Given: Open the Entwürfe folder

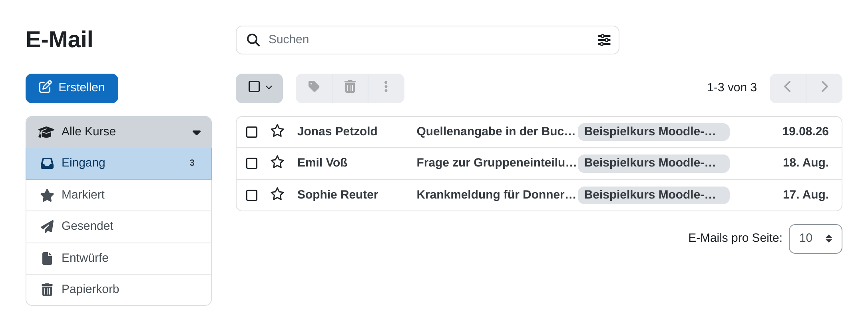Looking at the screenshot, I should (x=119, y=259).
